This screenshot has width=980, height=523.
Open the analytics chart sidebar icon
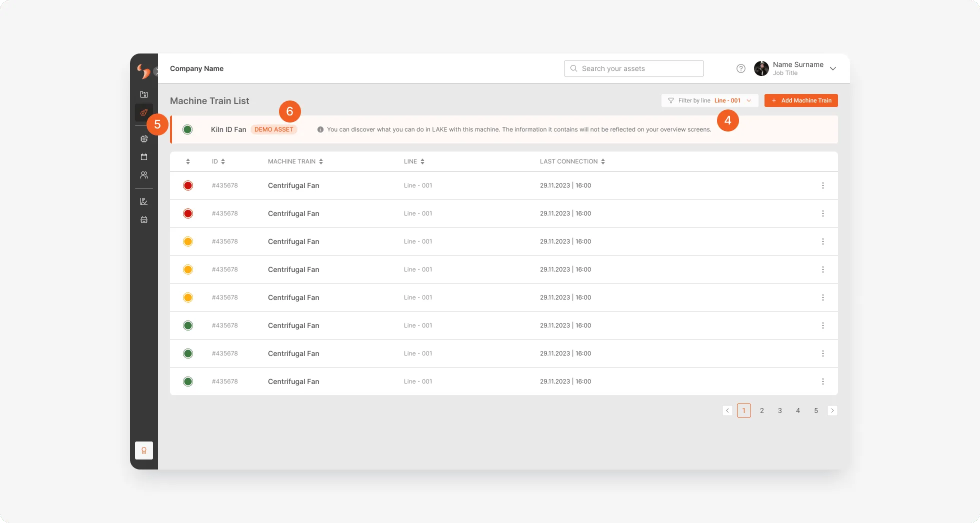[x=144, y=201]
